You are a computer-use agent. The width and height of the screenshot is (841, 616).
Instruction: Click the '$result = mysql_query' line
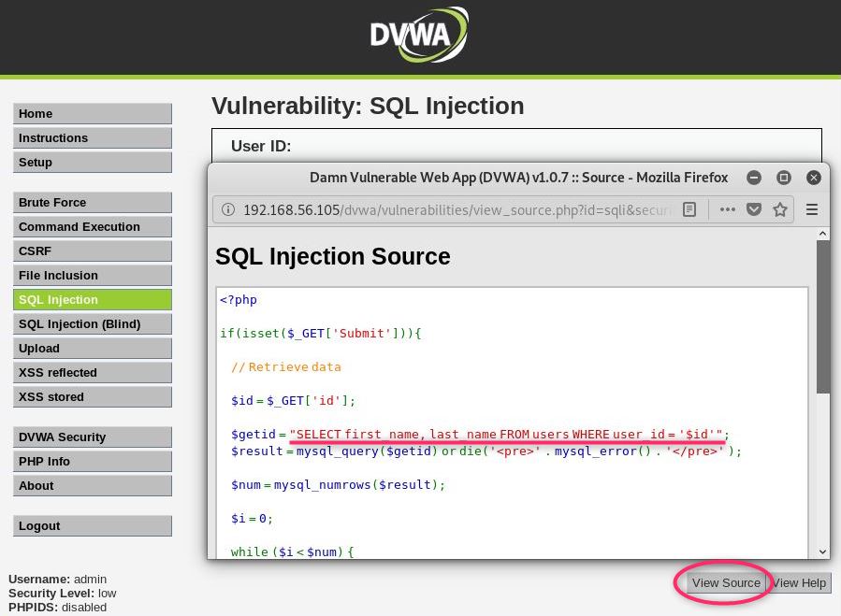pos(486,451)
